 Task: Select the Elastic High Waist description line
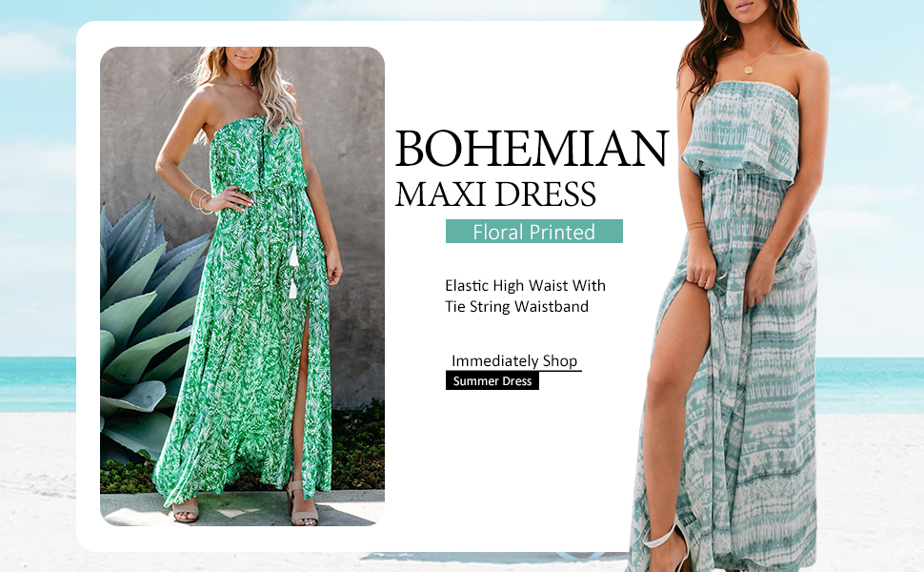525,285
